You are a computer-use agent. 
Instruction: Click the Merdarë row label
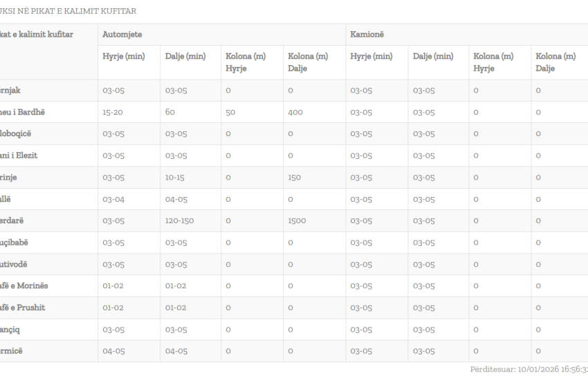[x=12, y=221]
